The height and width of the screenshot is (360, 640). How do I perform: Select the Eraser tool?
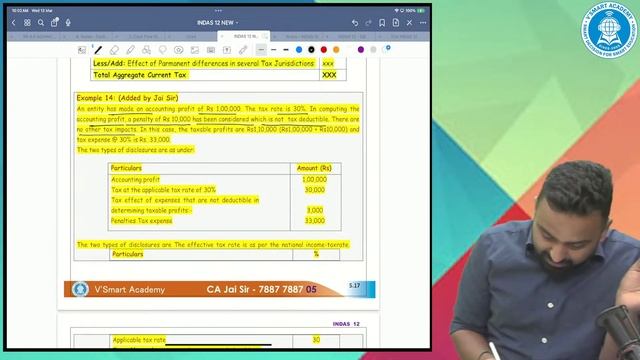(x=114, y=50)
